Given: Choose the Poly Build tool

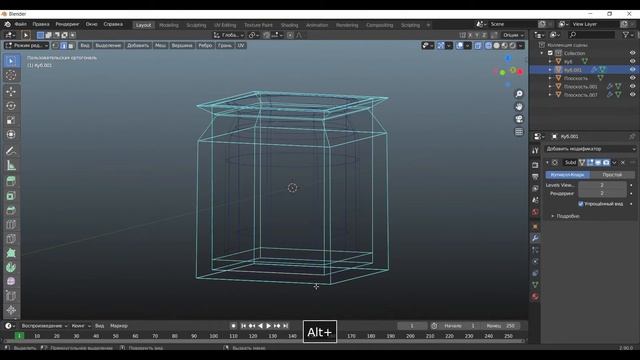Looking at the screenshot, I should click(11, 253).
